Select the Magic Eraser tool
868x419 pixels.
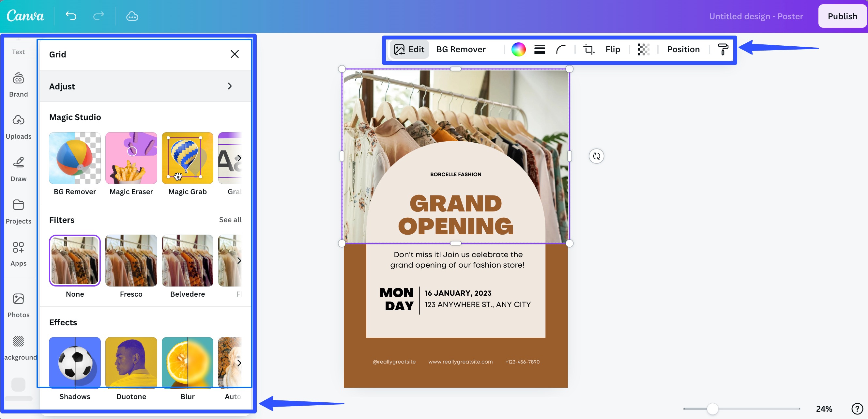tap(131, 158)
